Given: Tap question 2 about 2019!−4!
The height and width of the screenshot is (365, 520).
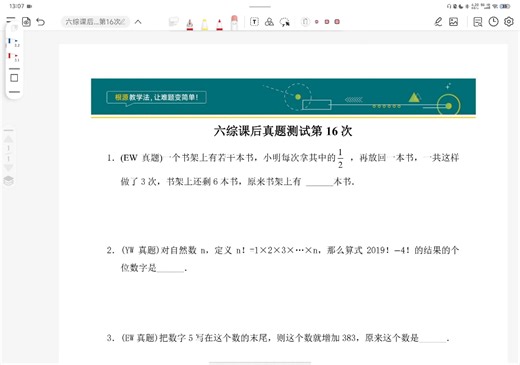Looking at the screenshot, I should coord(283,259).
